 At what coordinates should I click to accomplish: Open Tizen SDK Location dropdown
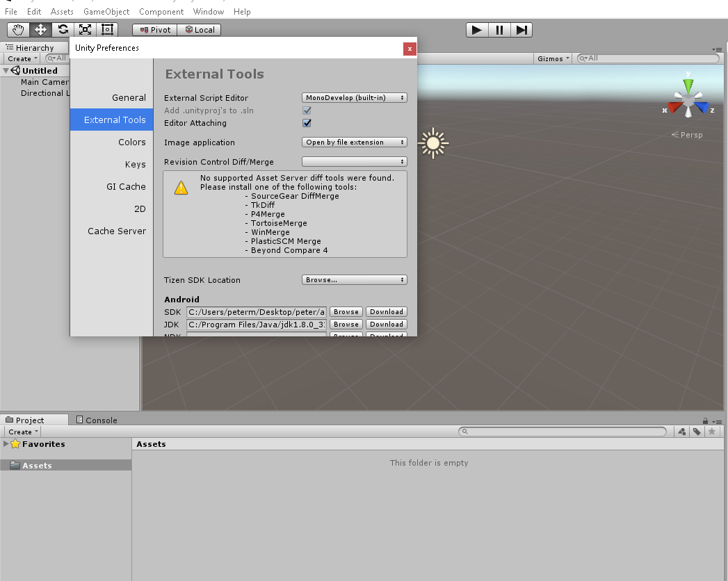[354, 280]
